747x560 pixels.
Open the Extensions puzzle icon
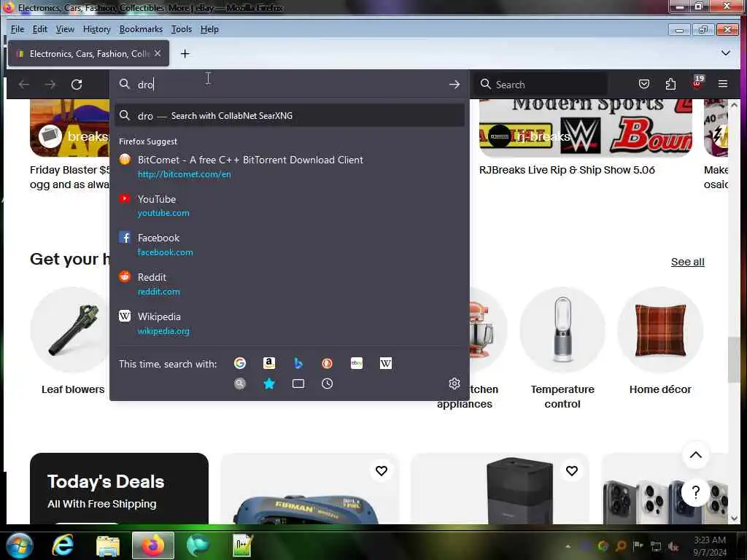pyautogui.click(x=670, y=85)
